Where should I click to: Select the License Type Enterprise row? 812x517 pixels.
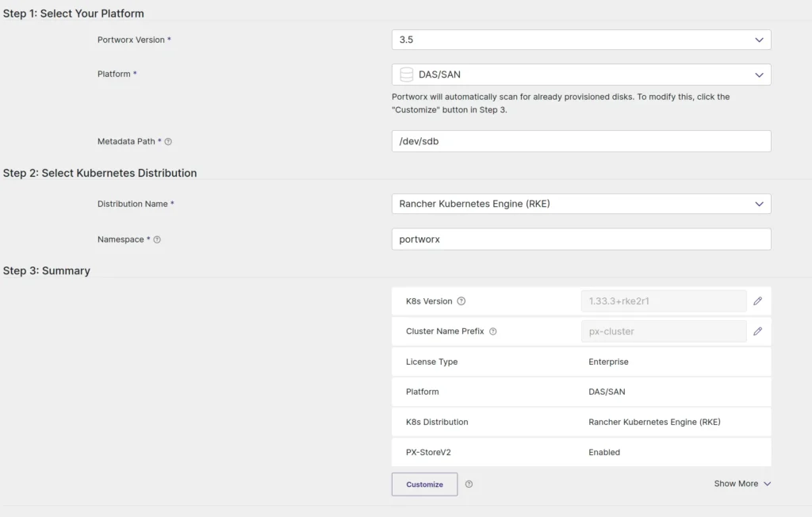click(x=580, y=362)
